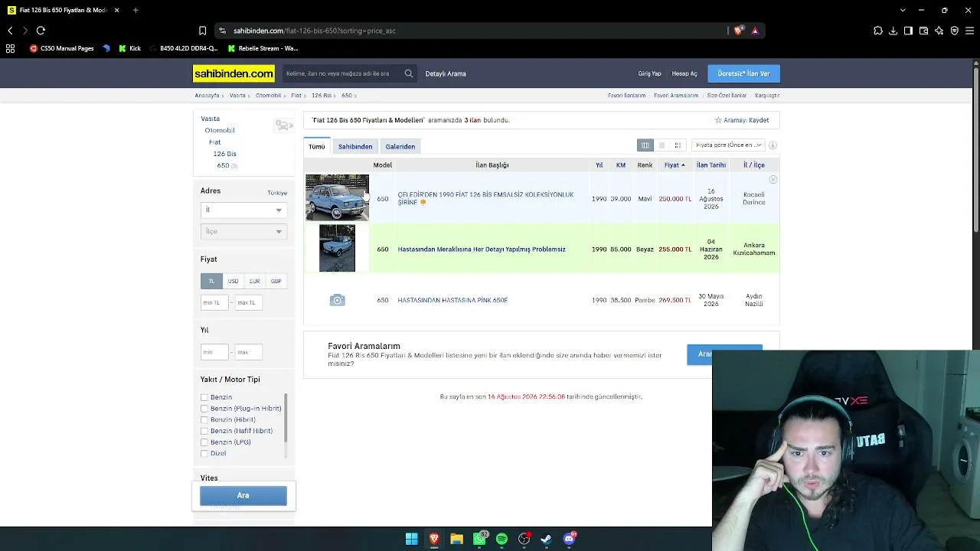Select USD as the price currency
Screen dimensions: 980x551
point(233,281)
